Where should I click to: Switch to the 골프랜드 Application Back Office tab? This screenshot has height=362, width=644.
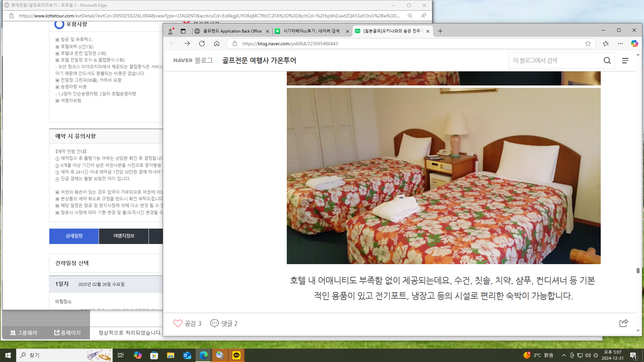(232, 31)
